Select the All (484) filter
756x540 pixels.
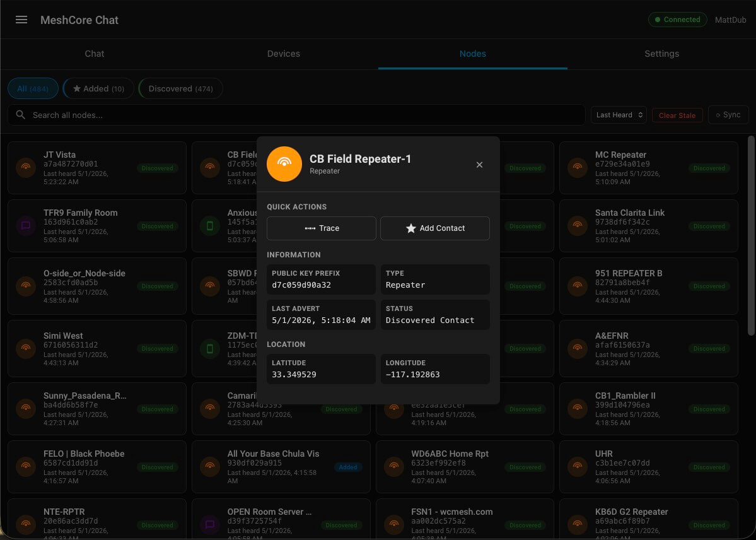pyautogui.click(x=33, y=89)
